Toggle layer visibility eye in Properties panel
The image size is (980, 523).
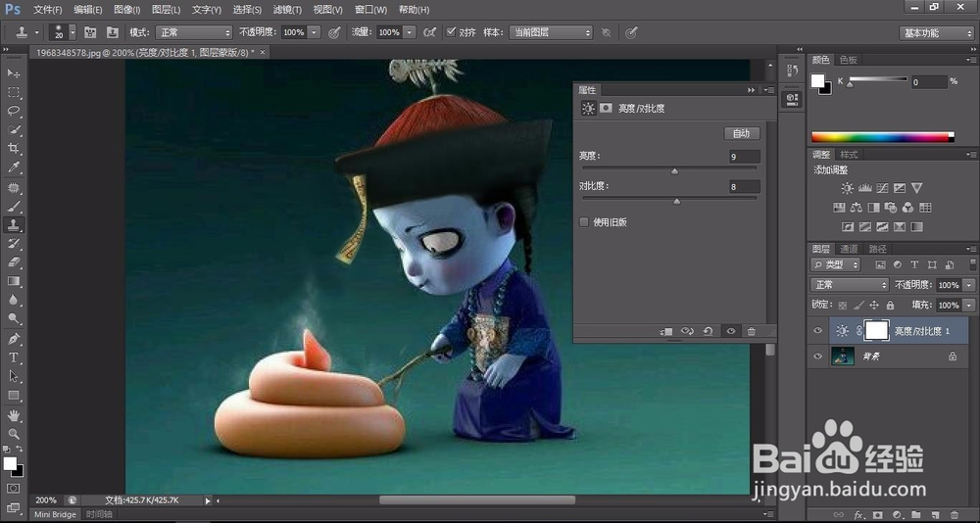coord(731,332)
